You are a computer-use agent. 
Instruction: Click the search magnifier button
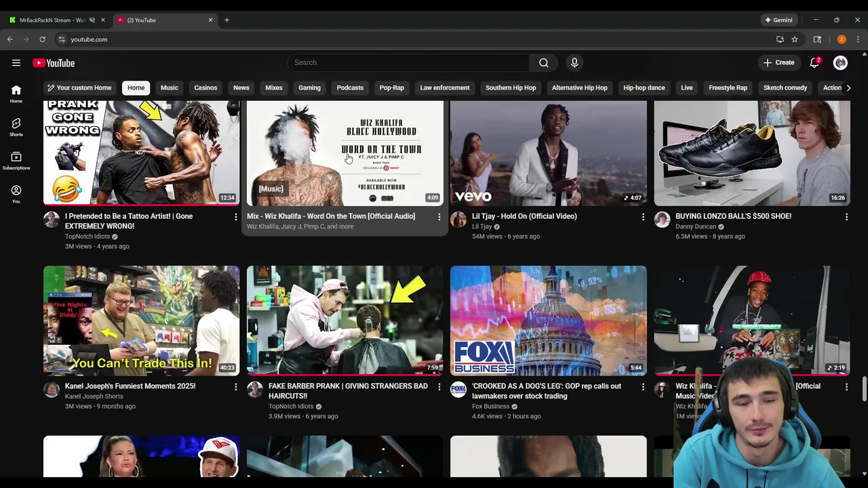point(544,62)
